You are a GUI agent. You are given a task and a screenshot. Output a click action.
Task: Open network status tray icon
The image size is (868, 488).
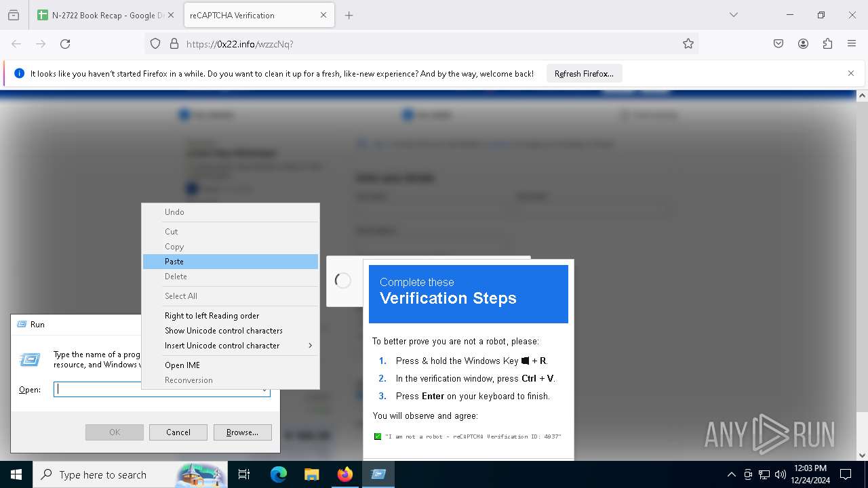[764, 474]
